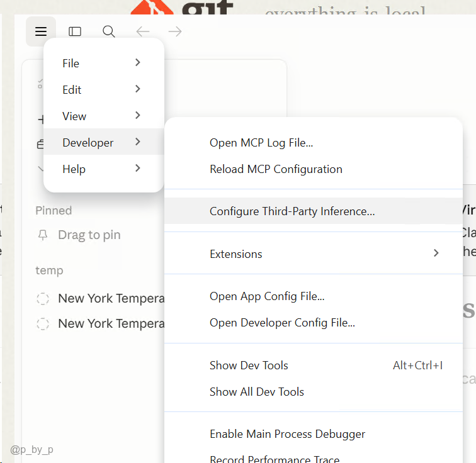Click the spinner icon of second New York chat

[x=43, y=323]
